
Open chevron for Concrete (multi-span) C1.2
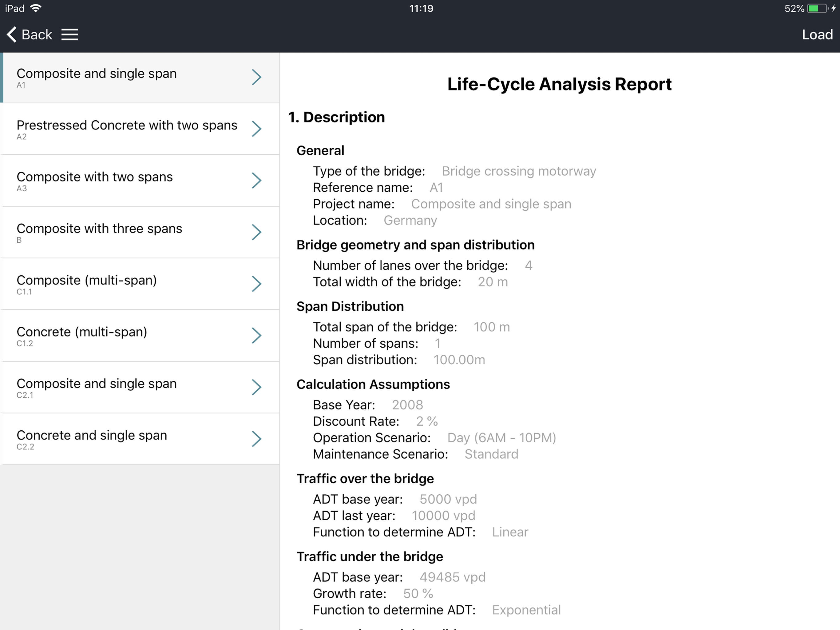[x=257, y=336]
